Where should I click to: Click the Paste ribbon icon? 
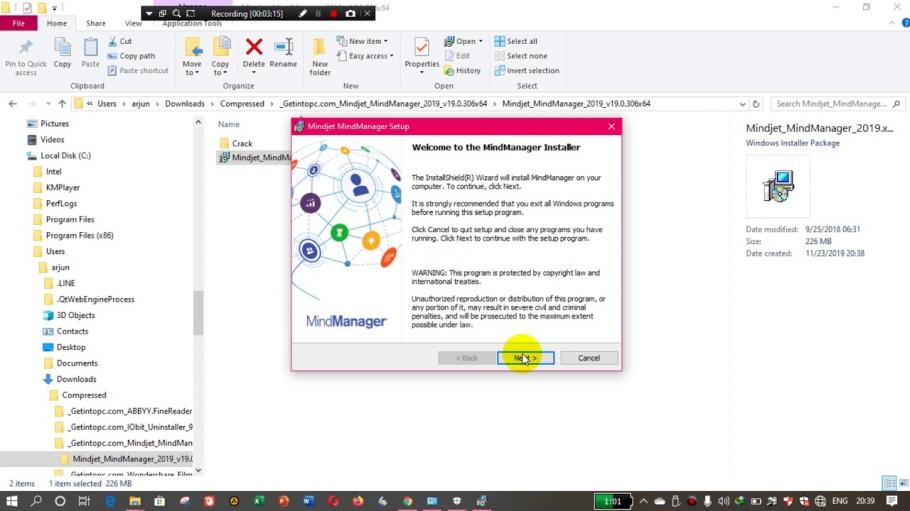click(91, 53)
